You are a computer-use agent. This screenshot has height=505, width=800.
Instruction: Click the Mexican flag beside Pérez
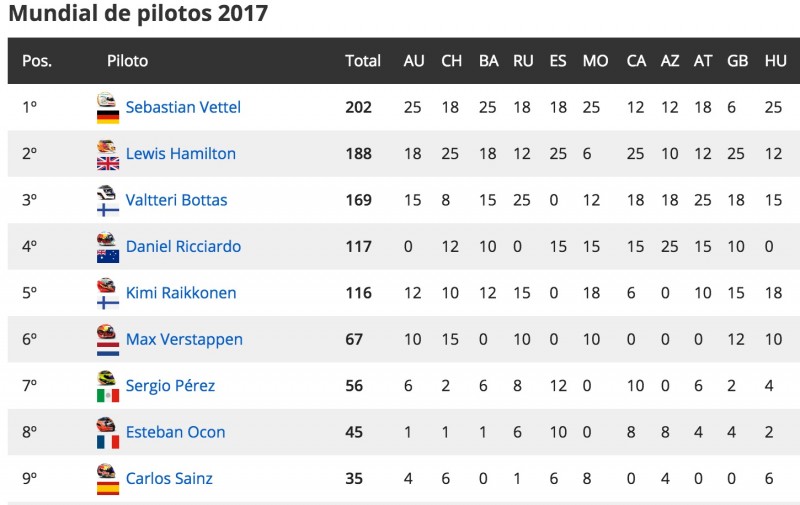click(x=108, y=395)
